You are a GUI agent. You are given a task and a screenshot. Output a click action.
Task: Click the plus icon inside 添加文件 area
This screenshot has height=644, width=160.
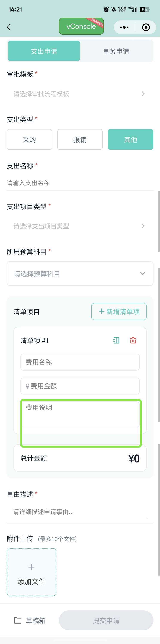click(31, 567)
